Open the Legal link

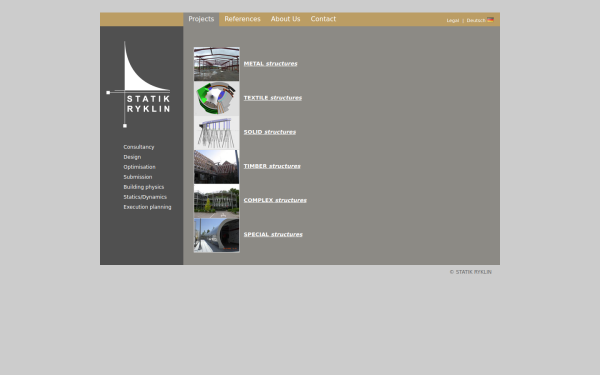click(453, 20)
